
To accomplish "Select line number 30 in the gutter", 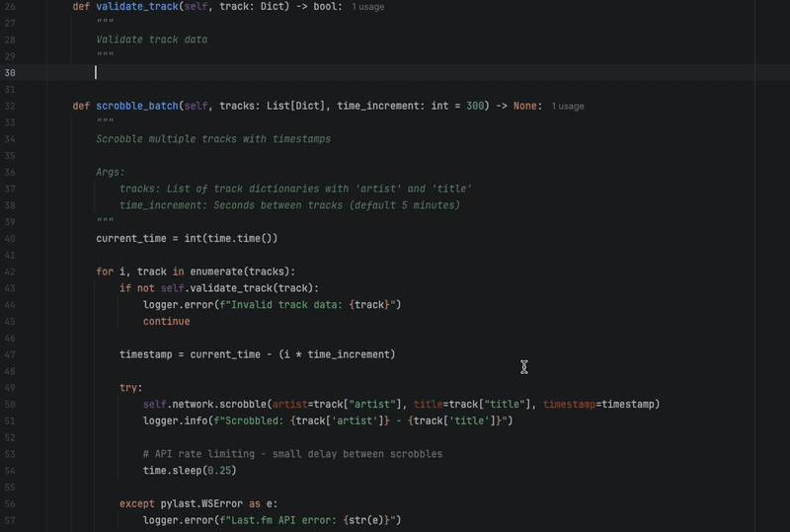I will point(10,73).
